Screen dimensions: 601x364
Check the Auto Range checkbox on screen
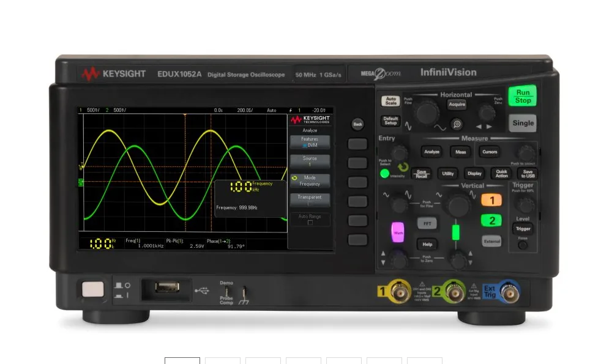coord(310,223)
